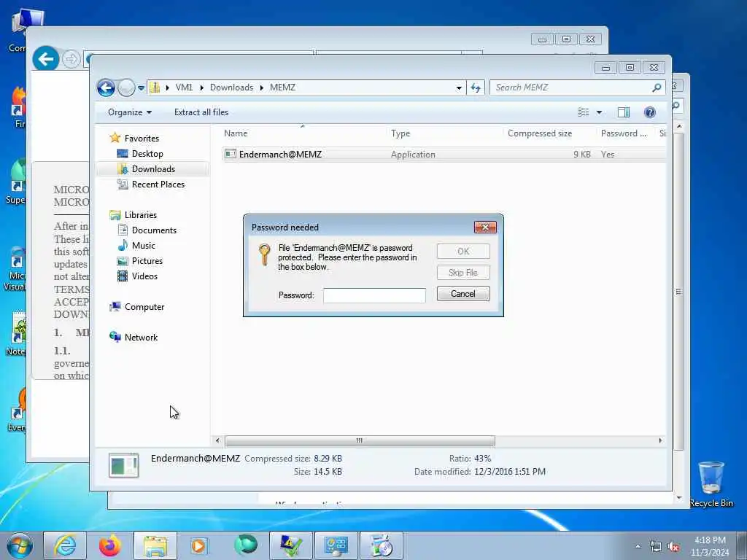Click Extract all files

[x=201, y=112]
